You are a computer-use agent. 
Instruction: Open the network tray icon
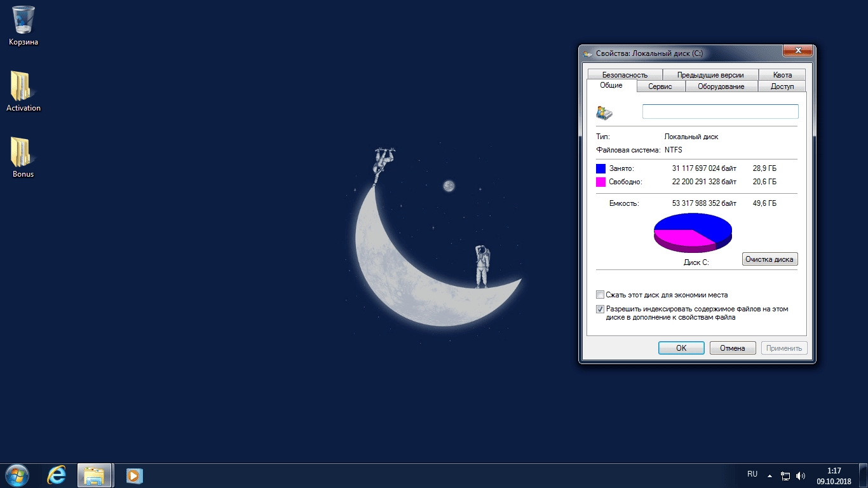[785, 475]
